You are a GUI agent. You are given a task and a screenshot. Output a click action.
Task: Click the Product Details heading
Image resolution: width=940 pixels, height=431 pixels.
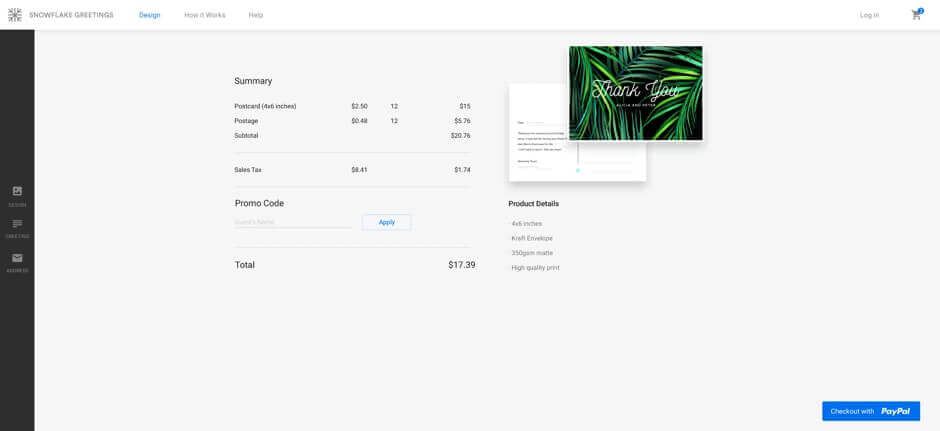pos(533,204)
